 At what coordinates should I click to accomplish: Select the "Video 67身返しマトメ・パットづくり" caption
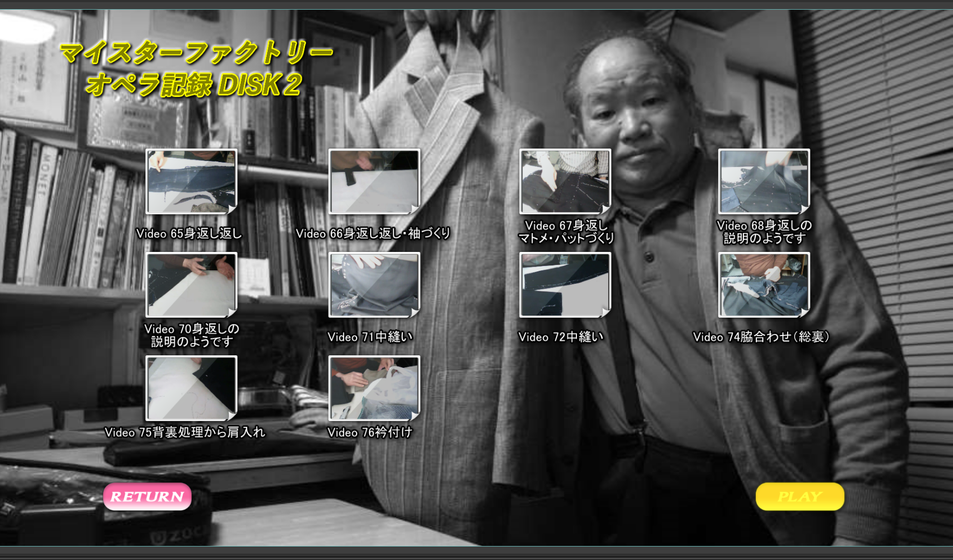click(566, 232)
